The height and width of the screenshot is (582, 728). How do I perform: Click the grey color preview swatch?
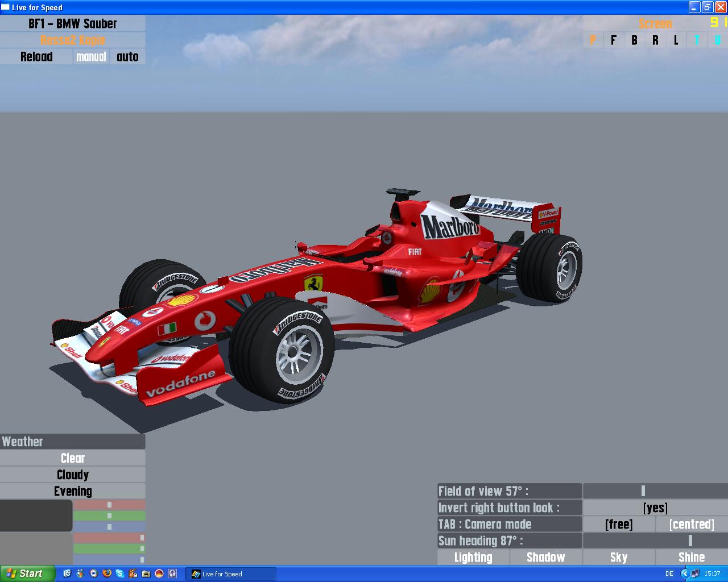pyautogui.click(x=36, y=549)
